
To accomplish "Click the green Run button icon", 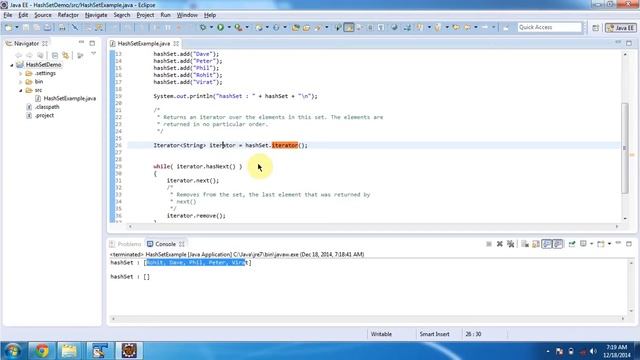I will [x=220, y=27].
